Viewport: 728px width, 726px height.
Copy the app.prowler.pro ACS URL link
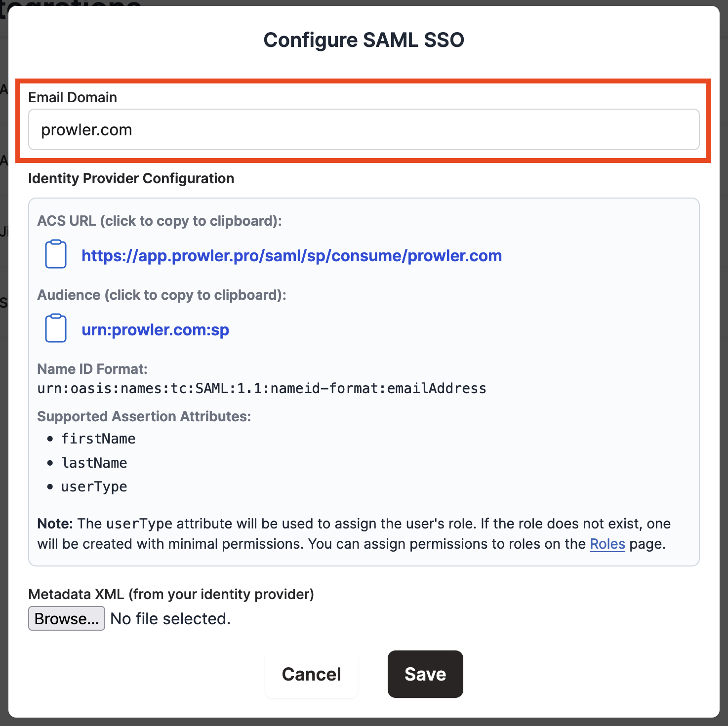(x=291, y=256)
